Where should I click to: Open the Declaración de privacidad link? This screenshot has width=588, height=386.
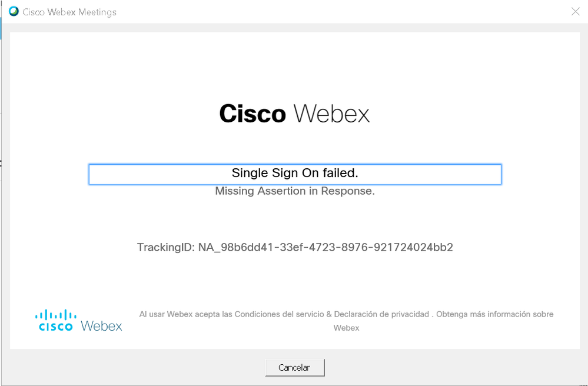click(x=381, y=314)
